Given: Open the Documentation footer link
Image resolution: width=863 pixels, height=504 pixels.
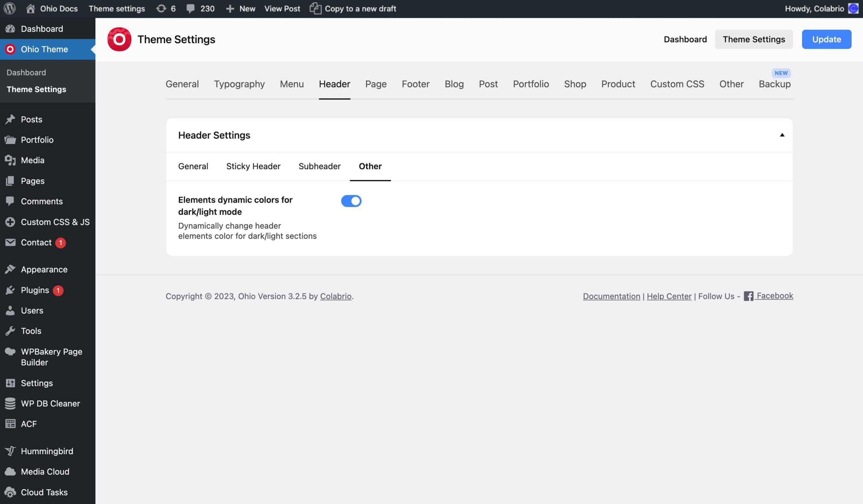Looking at the screenshot, I should (611, 296).
